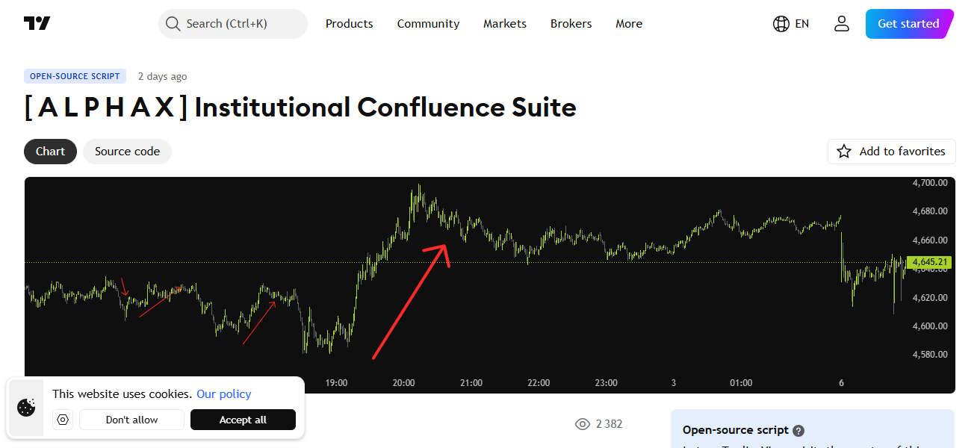Viewport: 980px width, 448px height.
Task: Open the Products menu
Action: pyautogui.click(x=349, y=23)
